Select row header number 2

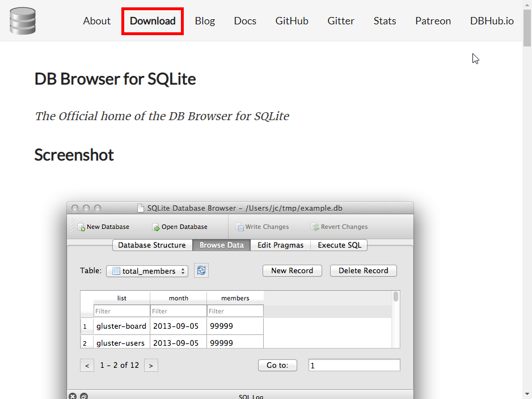(87, 342)
